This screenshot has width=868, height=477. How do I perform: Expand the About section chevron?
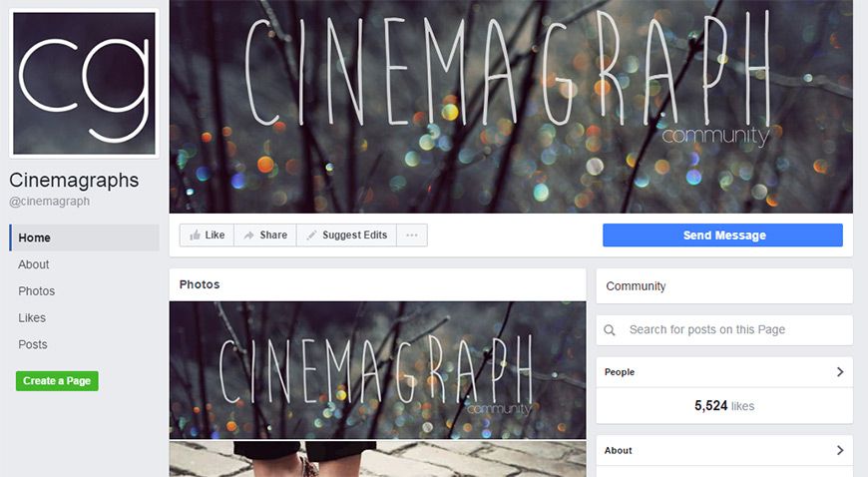[840, 450]
